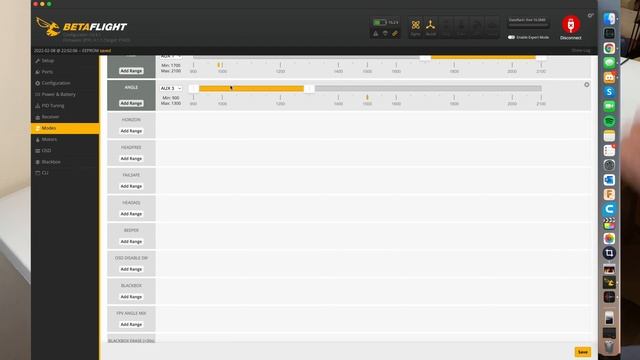
Task: Open Finder from the Dock
Action: point(609,19)
